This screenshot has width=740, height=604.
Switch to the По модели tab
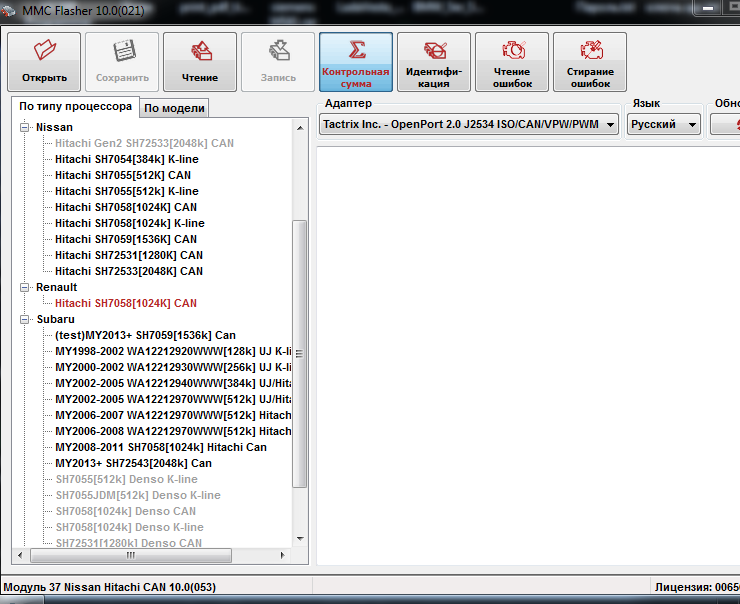pyautogui.click(x=174, y=108)
